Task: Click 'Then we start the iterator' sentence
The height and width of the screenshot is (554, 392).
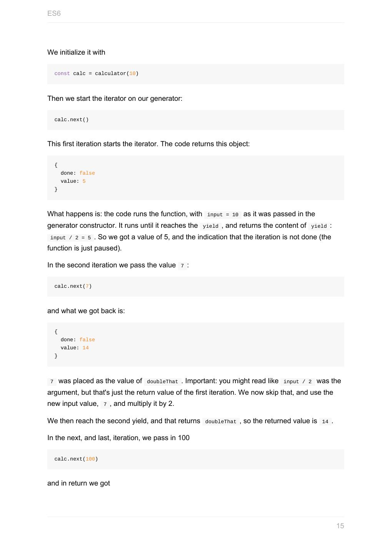Action: pos(115,98)
